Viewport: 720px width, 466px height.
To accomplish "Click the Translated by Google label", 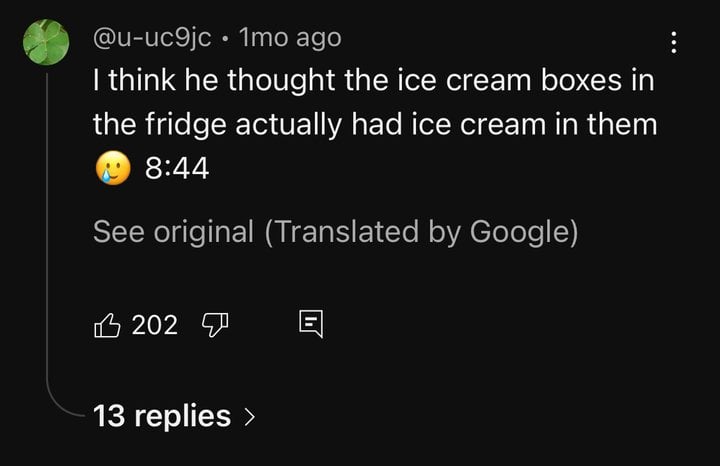I will tap(422, 232).
